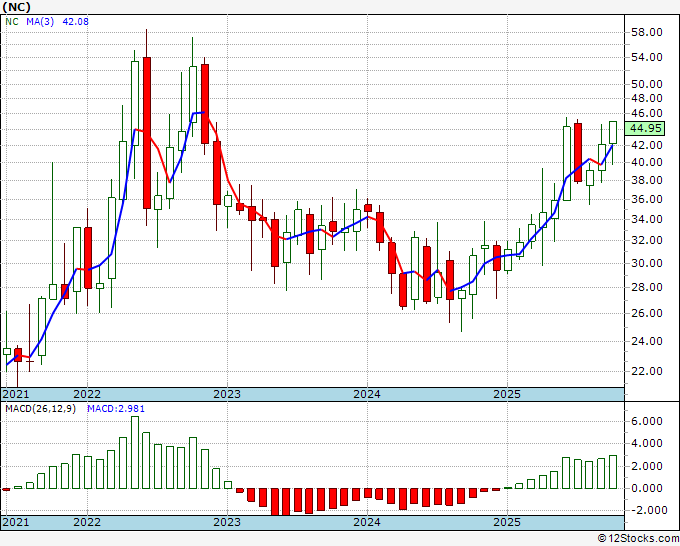
Task: Open the 12Stocks.com watermark link
Action: pyautogui.click(x=637, y=539)
